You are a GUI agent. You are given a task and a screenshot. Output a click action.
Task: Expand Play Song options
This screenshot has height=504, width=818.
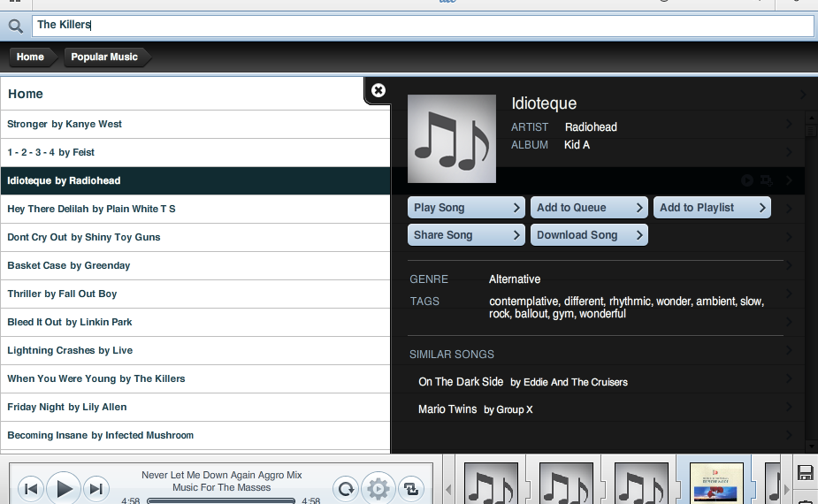[466, 208]
